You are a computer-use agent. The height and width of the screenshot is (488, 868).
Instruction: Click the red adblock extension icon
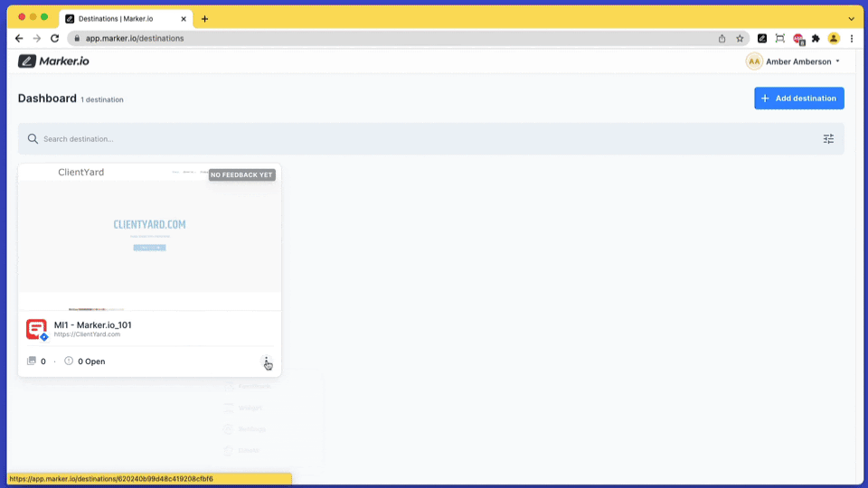click(798, 39)
